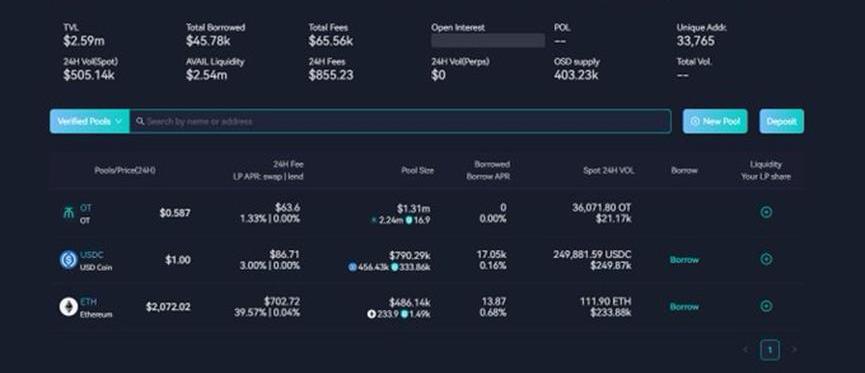Go to next page arrow
Viewport: 865px width, 373px height.
[x=794, y=350]
